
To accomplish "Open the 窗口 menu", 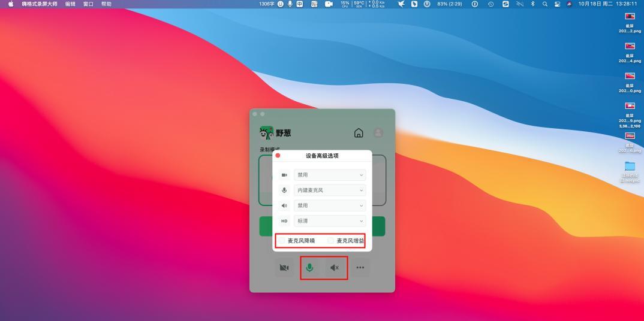I will pos(88,4).
